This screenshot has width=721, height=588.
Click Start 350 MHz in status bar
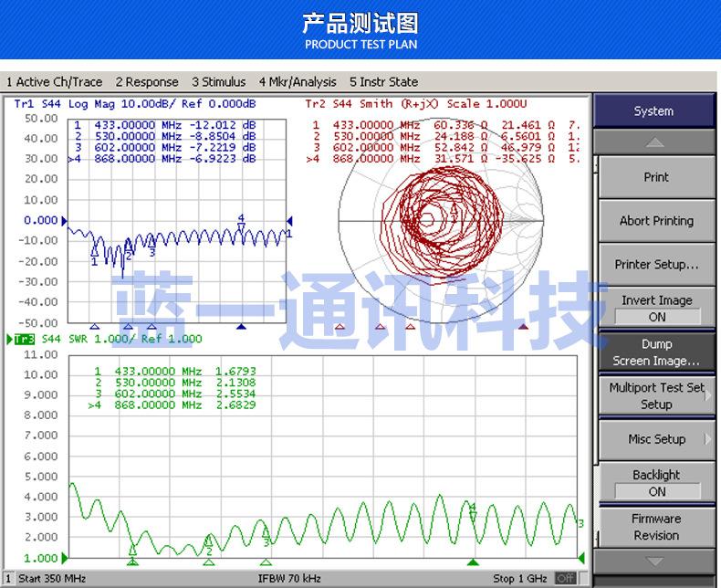click(x=52, y=578)
